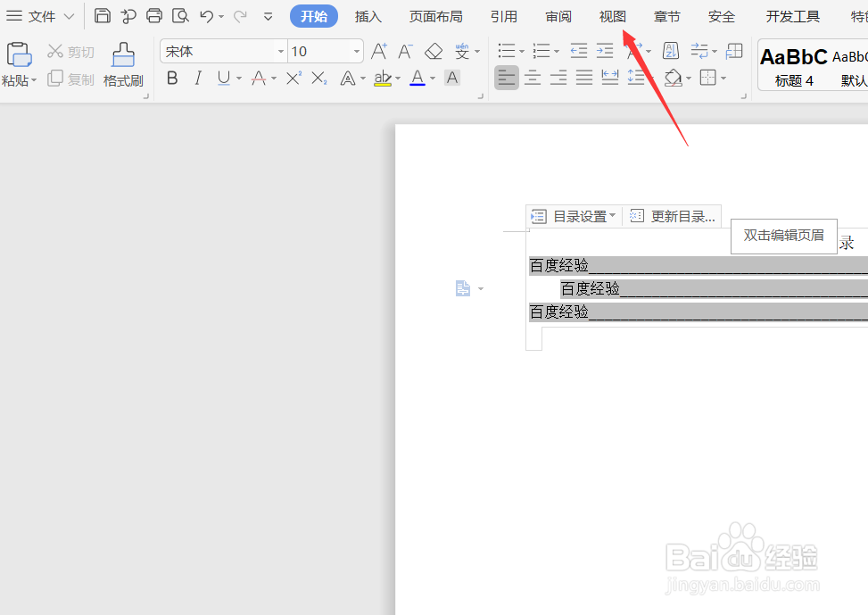Open the font size dropdown showing 10
This screenshot has height=615, width=868.
[357, 52]
